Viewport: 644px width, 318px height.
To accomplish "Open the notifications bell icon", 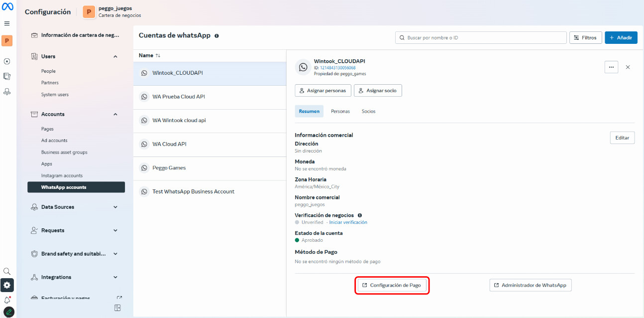I will 7,300.
